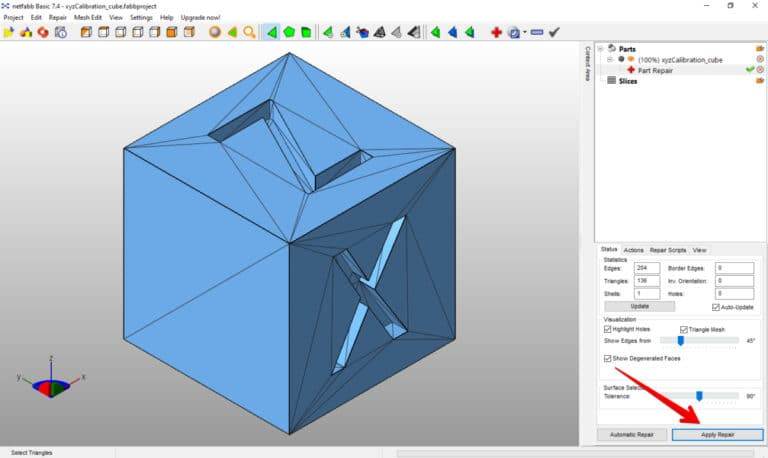Screen dimensions: 768x458
Task: Click the Edges value field
Action: click(647, 268)
